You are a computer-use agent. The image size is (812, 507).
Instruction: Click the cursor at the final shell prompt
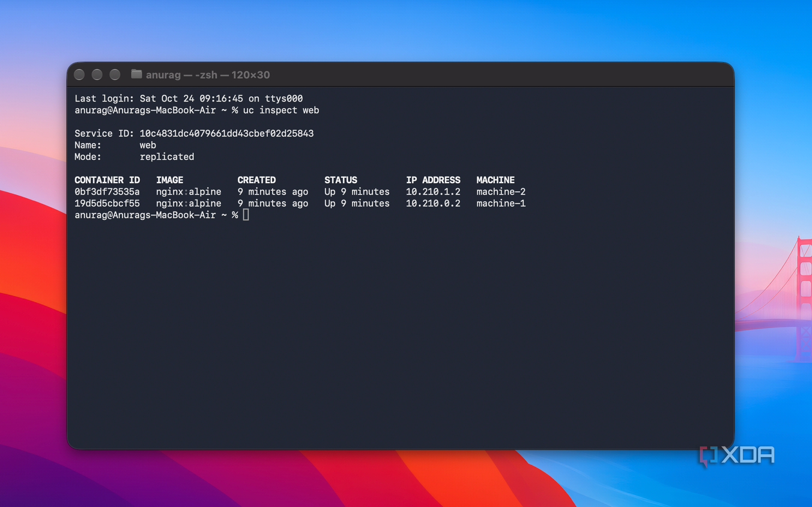(246, 215)
